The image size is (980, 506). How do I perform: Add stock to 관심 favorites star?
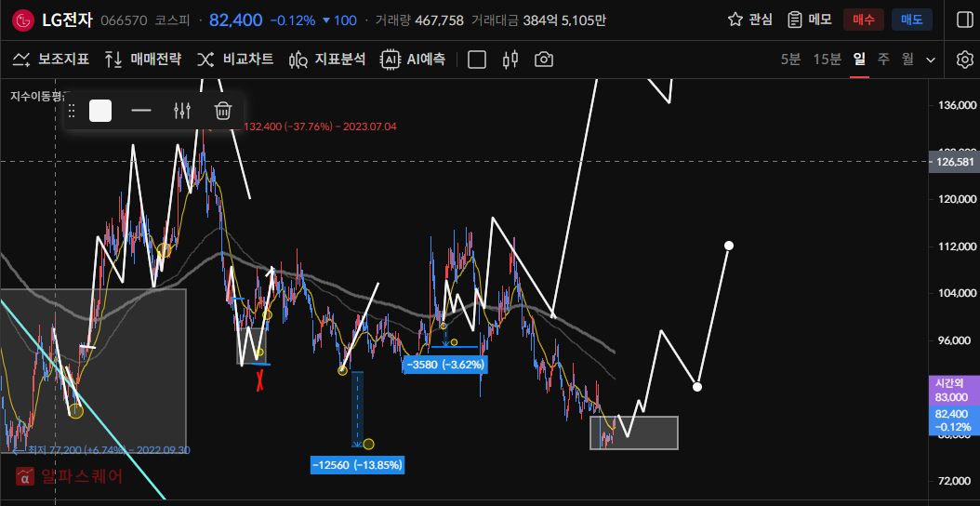750,20
